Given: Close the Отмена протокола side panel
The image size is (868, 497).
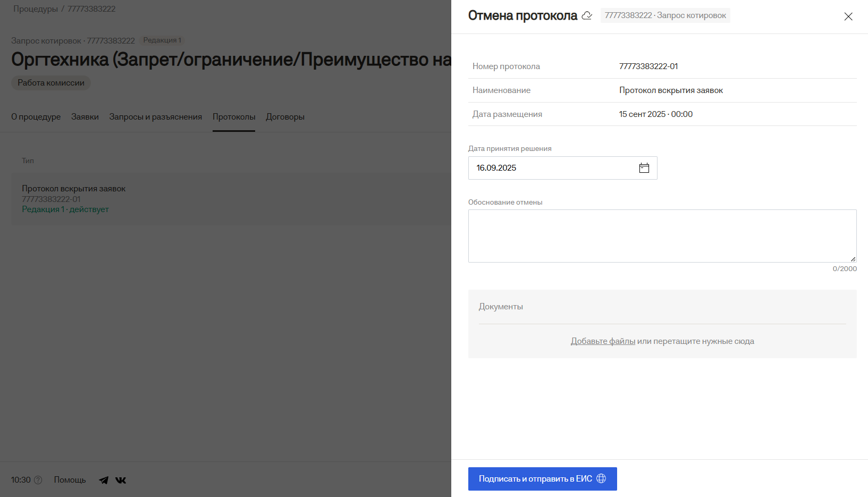Looking at the screenshot, I should click(848, 16).
